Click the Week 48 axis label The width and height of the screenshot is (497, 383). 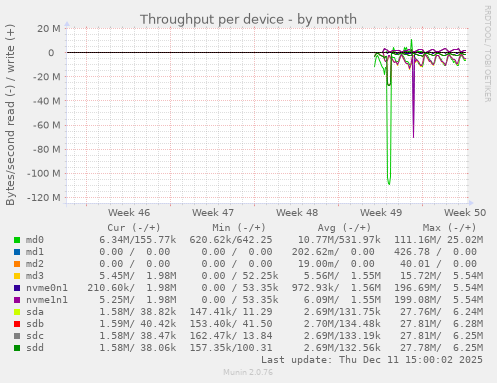(x=297, y=213)
